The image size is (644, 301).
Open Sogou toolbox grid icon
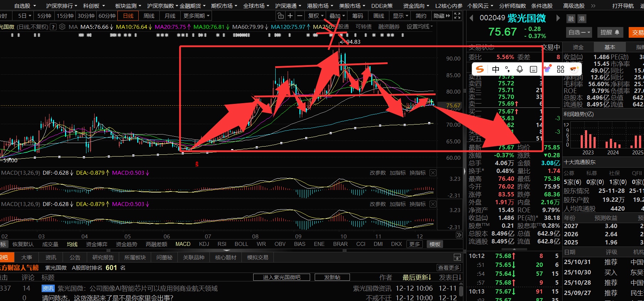tap(561, 69)
